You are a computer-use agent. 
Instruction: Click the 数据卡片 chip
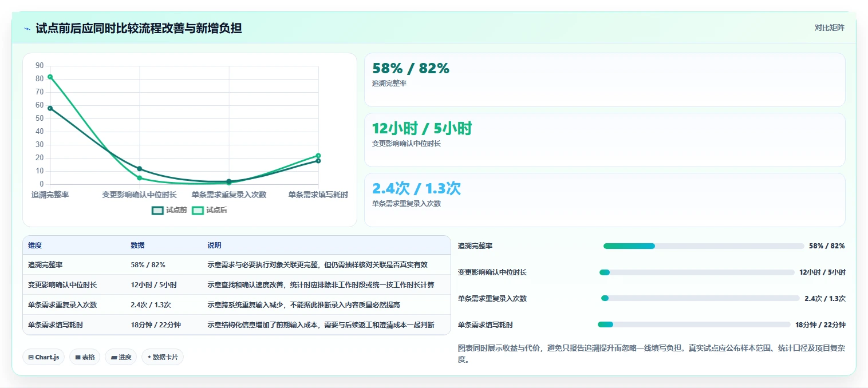tap(163, 357)
